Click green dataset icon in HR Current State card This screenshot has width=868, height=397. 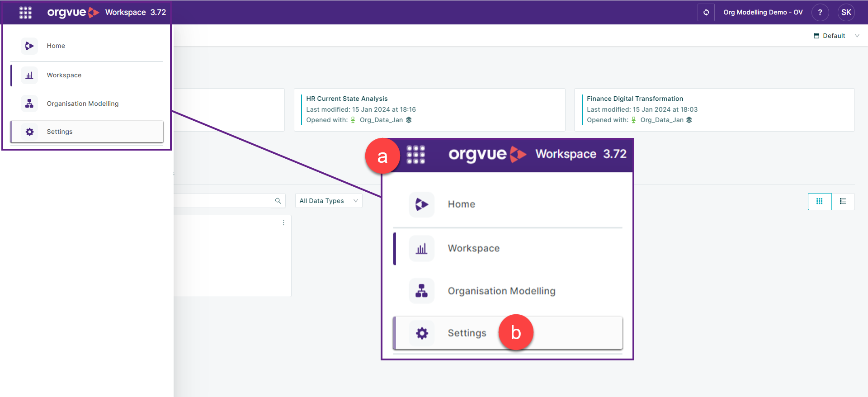click(x=353, y=120)
